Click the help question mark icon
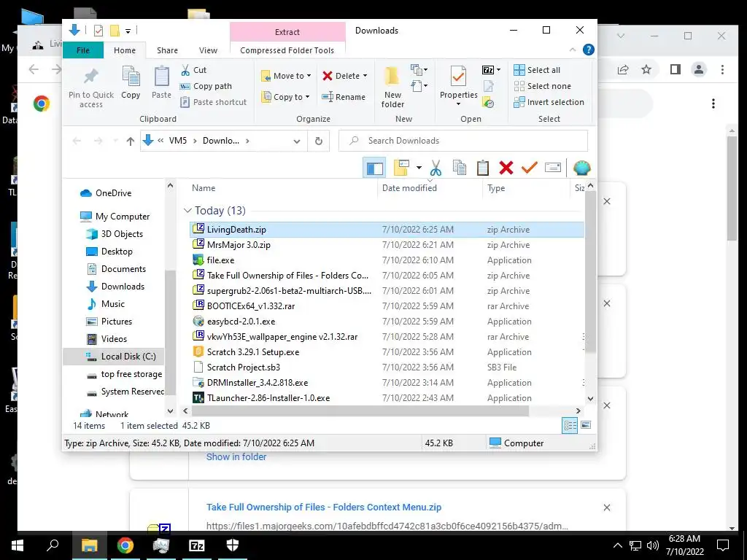 point(589,50)
